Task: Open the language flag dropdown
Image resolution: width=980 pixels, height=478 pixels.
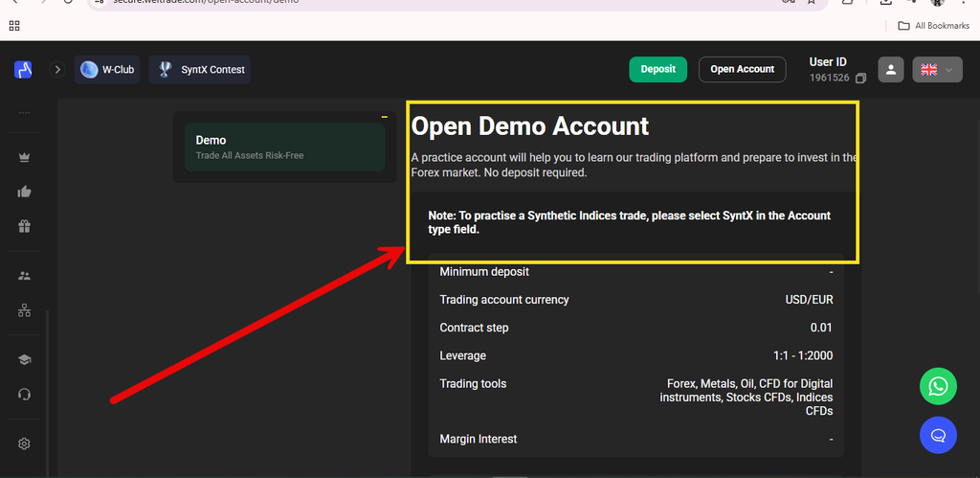Action: [x=938, y=69]
